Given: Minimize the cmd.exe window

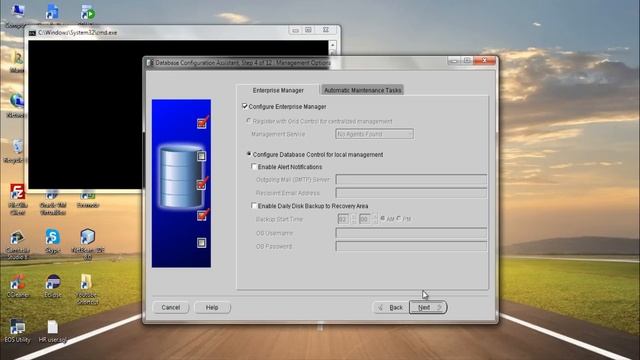Looking at the screenshot, I should pyautogui.click(x=296, y=30).
